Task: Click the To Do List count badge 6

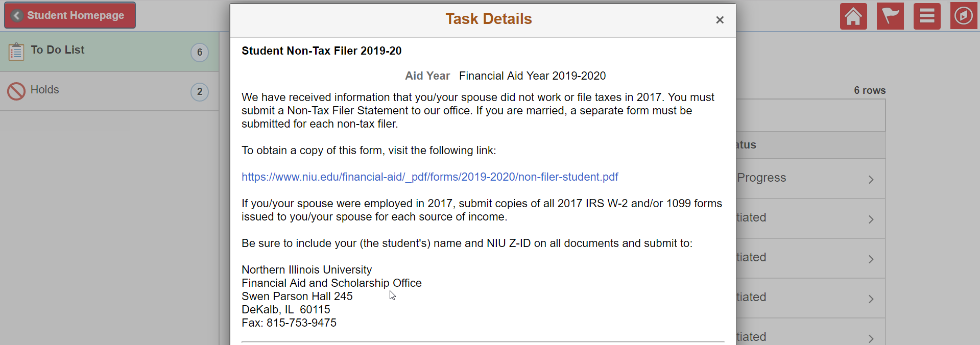Action: click(200, 52)
